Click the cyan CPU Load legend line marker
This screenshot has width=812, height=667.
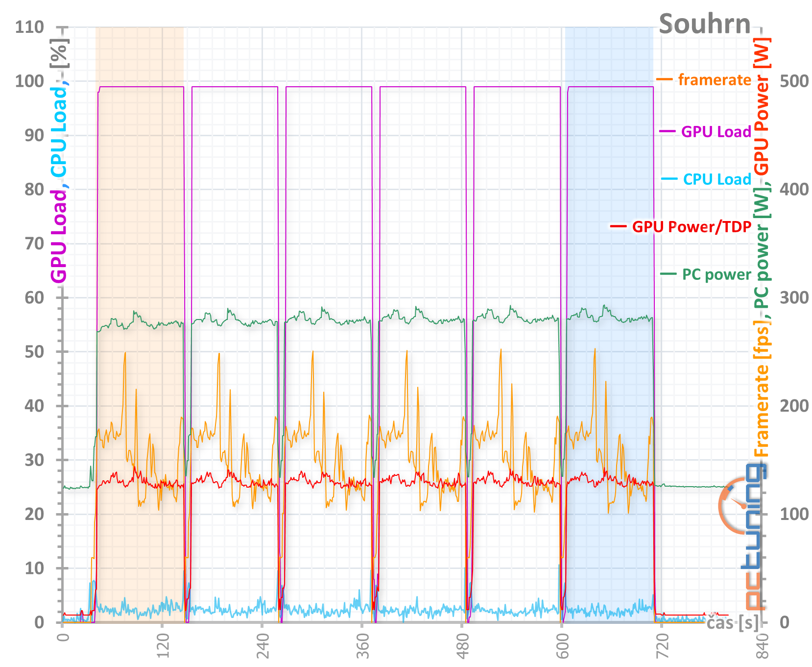click(669, 179)
